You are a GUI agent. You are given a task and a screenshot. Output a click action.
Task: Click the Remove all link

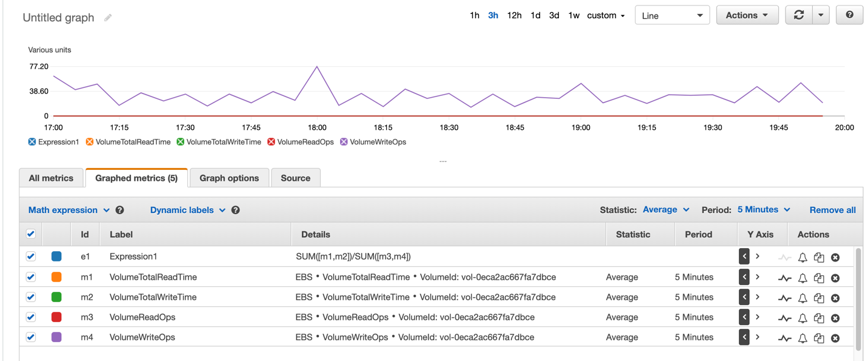coord(833,210)
